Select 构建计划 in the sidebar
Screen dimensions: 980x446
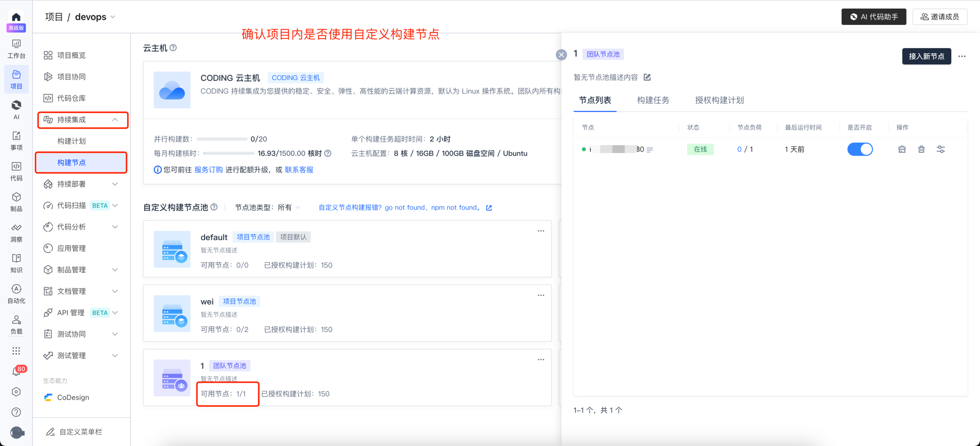(71, 141)
